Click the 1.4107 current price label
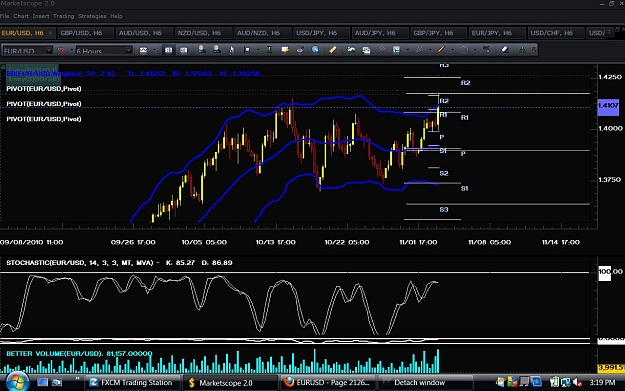 coord(608,106)
